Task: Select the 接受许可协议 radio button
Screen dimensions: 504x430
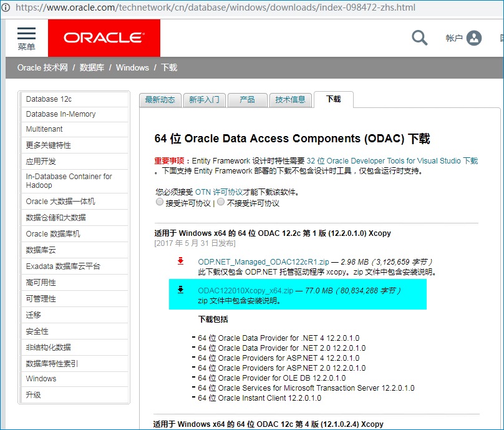Action: 160,202
